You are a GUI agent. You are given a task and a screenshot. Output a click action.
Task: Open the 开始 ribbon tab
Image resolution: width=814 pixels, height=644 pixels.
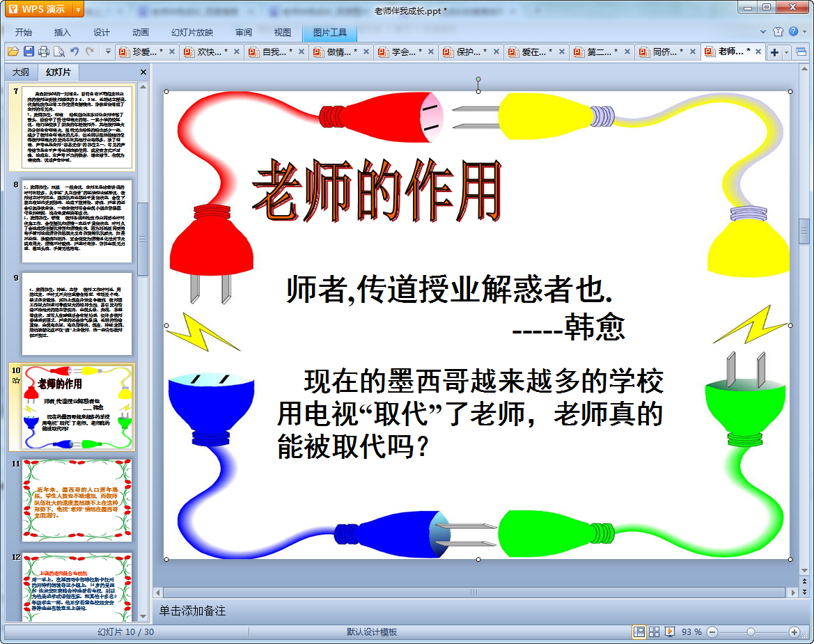click(x=24, y=32)
